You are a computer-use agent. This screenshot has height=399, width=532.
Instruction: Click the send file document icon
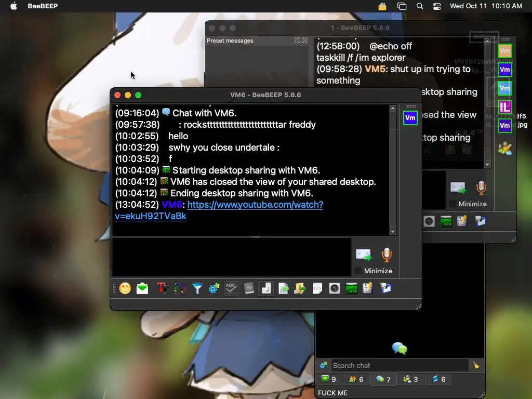283,289
